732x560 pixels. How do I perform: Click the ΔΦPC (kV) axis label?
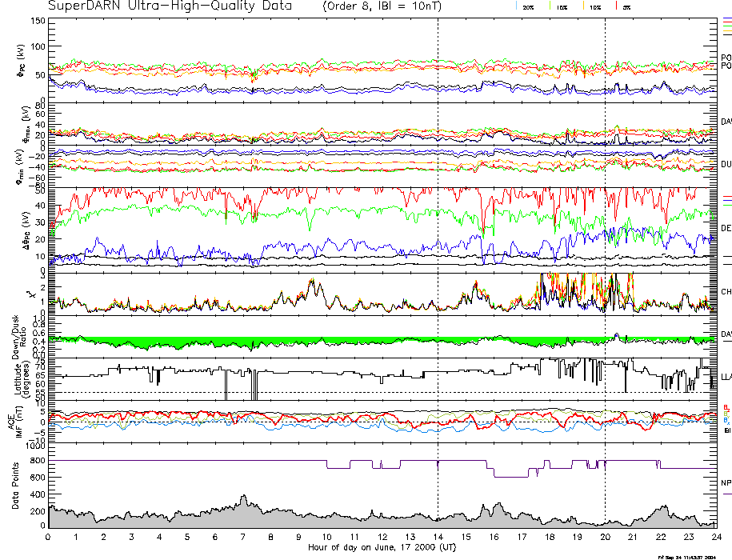tap(22, 226)
